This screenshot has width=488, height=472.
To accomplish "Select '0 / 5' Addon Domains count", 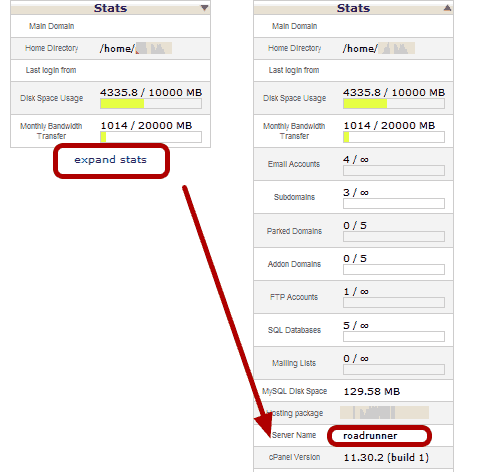I will click(x=355, y=259).
